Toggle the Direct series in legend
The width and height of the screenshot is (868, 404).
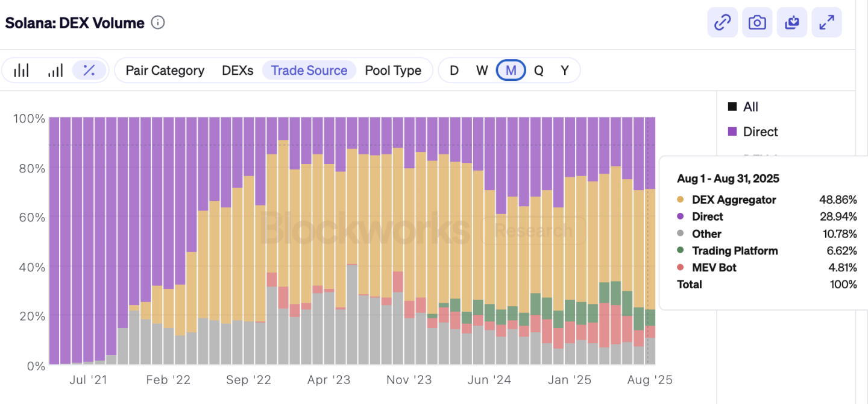[x=760, y=131]
